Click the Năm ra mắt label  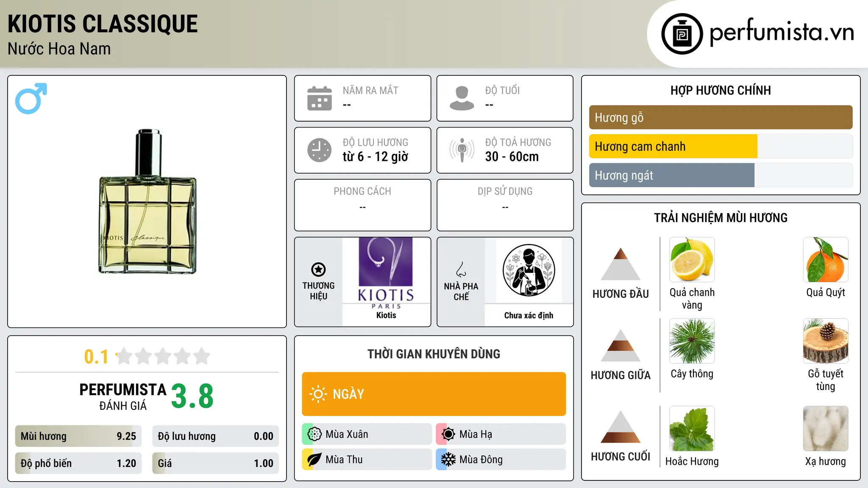click(x=370, y=91)
